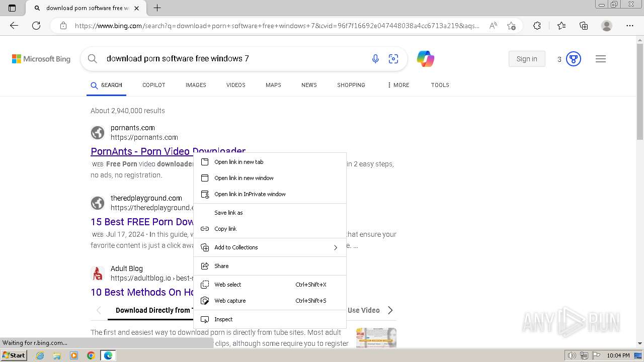The width and height of the screenshot is (644, 362).
Task: Open a new tab with plus
Action: [157, 8]
